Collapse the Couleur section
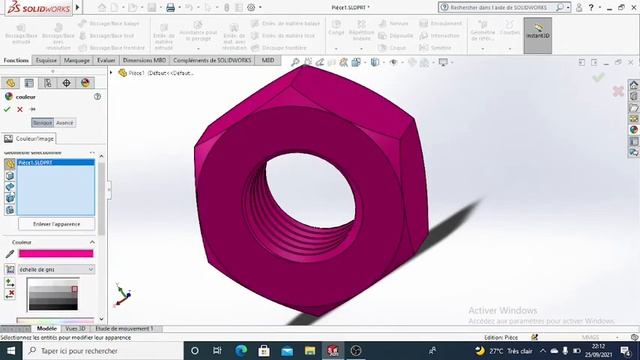The height and width of the screenshot is (360, 640). click(x=92, y=242)
